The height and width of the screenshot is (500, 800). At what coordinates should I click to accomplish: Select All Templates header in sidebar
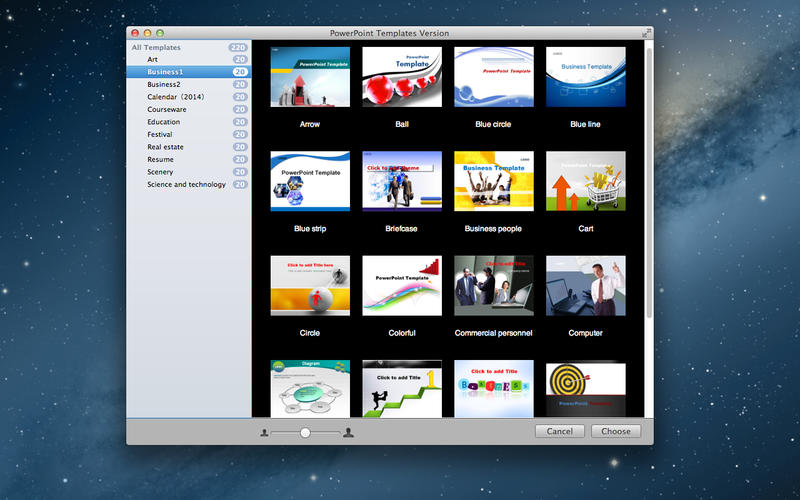point(156,47)
